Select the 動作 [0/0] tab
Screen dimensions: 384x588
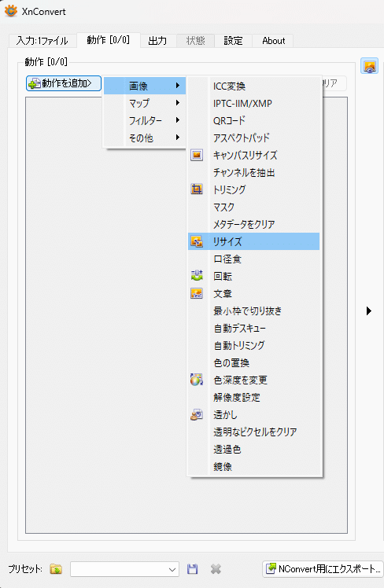pyautogui.click(x=108, y=40)
